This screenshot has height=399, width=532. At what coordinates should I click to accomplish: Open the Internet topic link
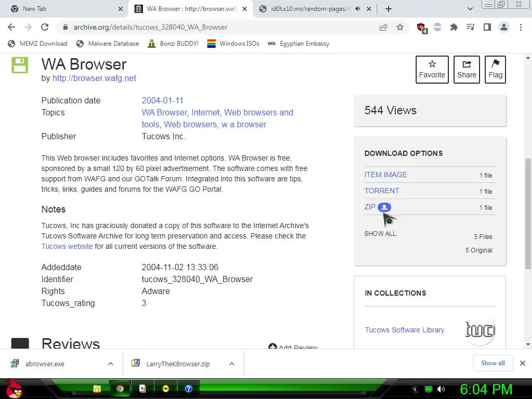(x=205, y=112)
